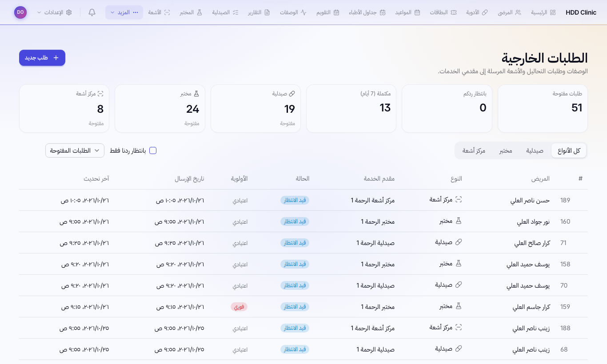
Task: Expand the المزيد navigation menu
Action: point(124,12)
